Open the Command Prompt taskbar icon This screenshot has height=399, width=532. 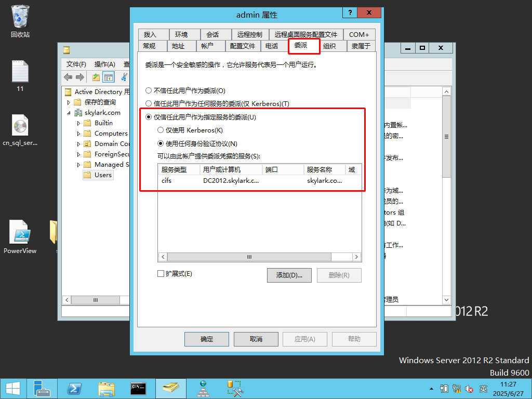click(x=138, y=388)
